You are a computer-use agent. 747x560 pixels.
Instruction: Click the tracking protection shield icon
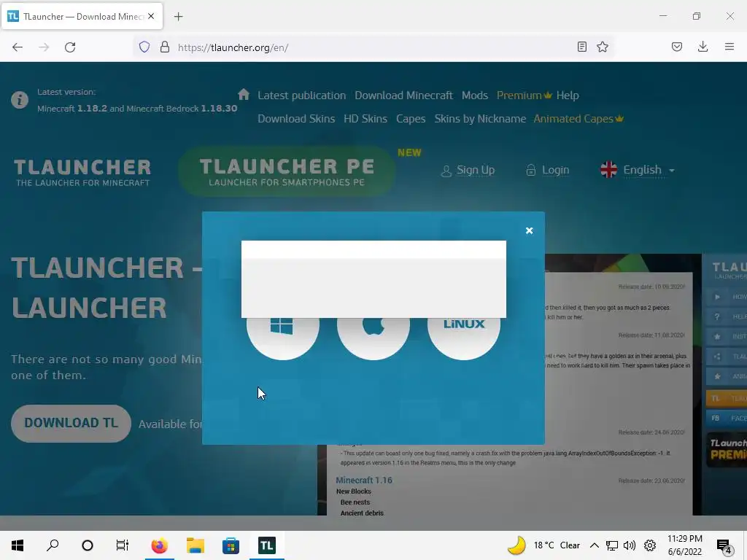click(x=144, y=47)
